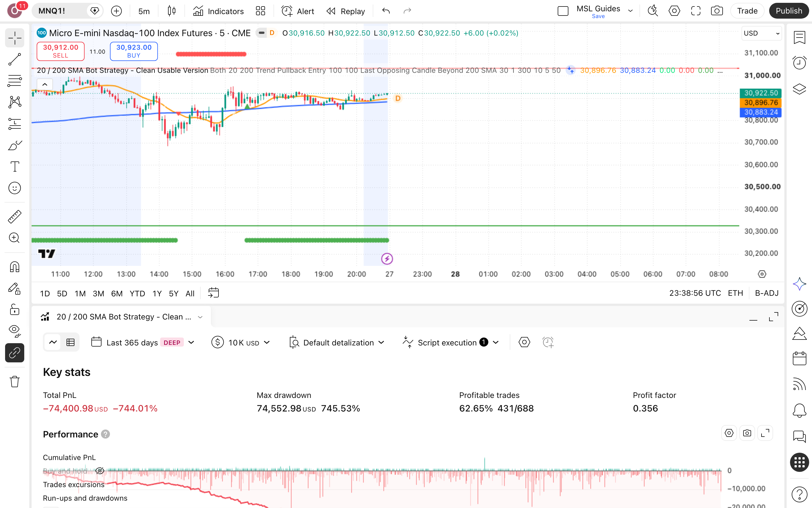Screen dimensions: 812x508
Task: Select the trend line drawing tool
Action: (x=14, y=60)
